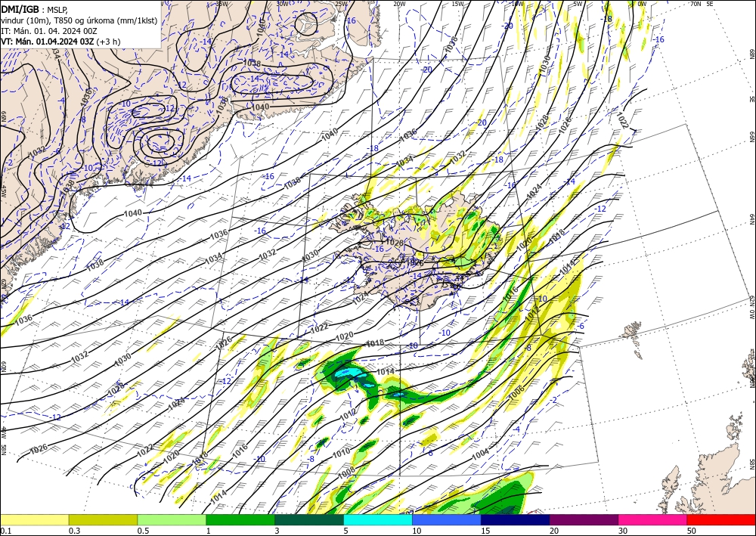Click the '1004' isobar label
Image resolution: width=756 pixels, height=536 pixels.
click(480, 454)
